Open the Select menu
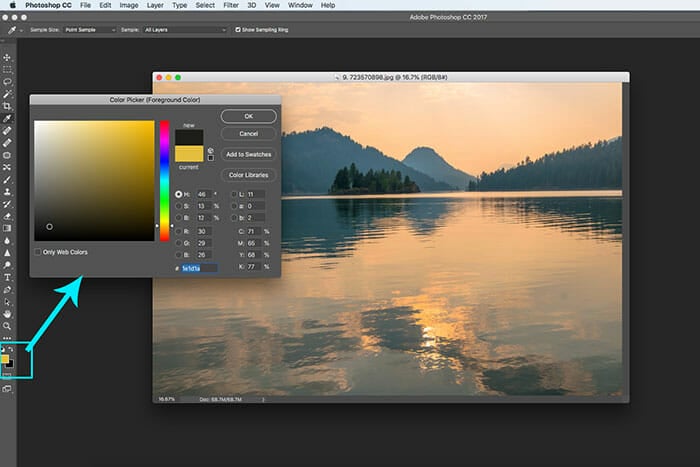 coord(205,5)
